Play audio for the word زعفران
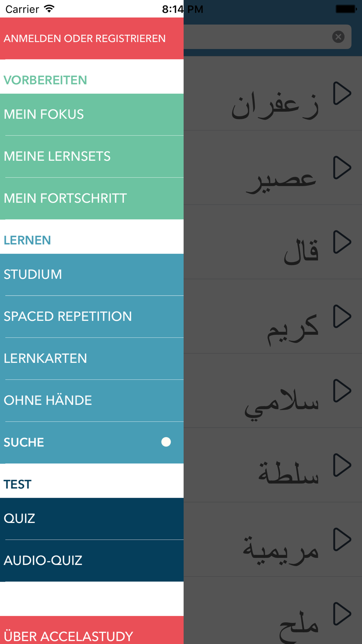 tap(342, 93)
